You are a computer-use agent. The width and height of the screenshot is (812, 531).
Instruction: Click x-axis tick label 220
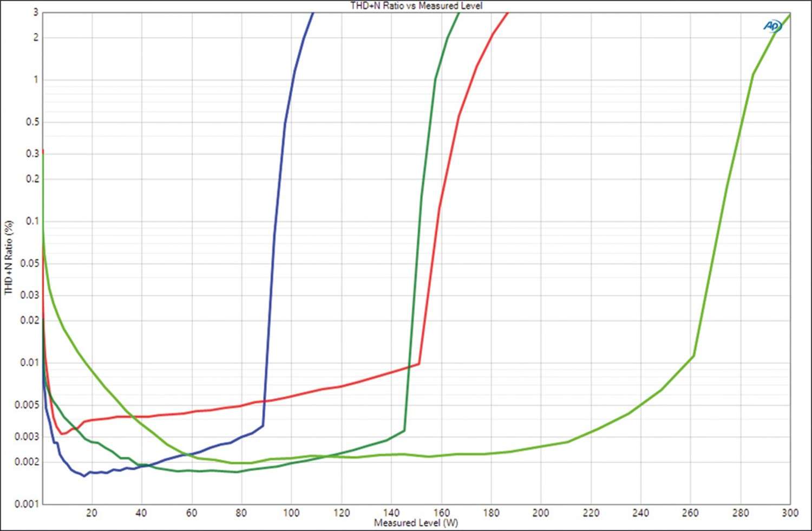pyautogui.click(x=591, y=513)
